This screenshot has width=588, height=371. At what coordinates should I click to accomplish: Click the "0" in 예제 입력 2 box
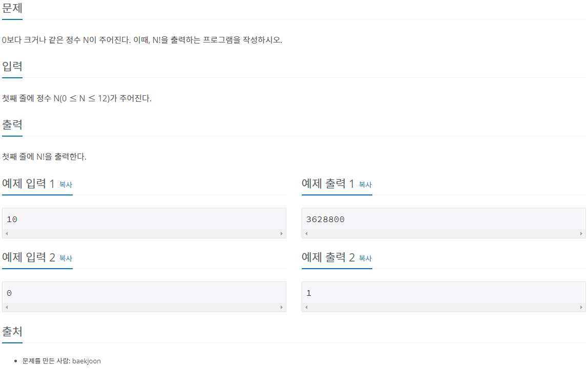(x=9, y=293)
